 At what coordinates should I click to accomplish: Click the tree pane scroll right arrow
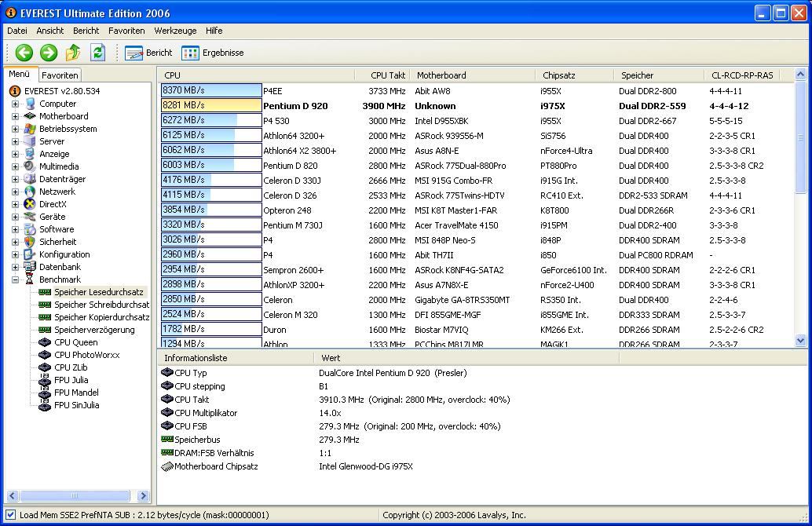(144, 496)
